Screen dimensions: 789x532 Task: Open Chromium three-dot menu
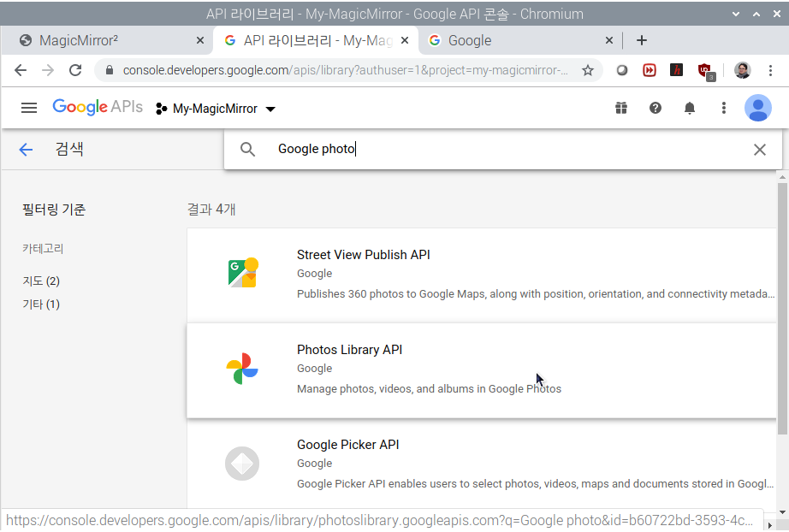tap(770, 70)
